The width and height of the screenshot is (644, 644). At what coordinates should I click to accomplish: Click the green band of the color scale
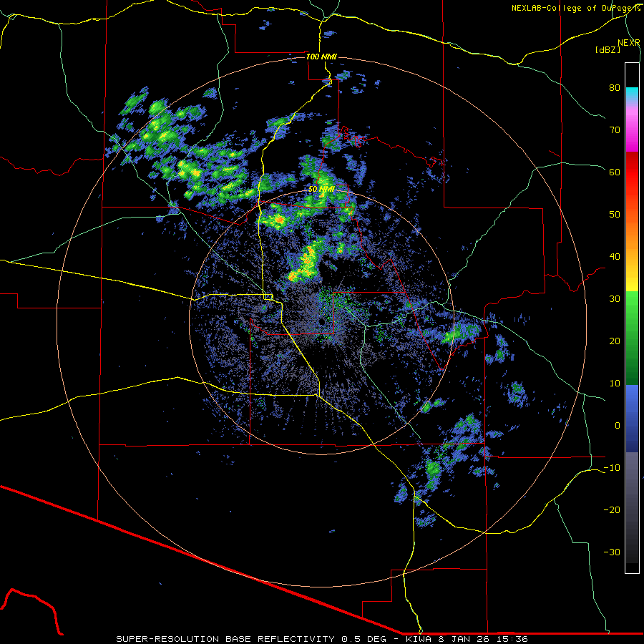632,338
